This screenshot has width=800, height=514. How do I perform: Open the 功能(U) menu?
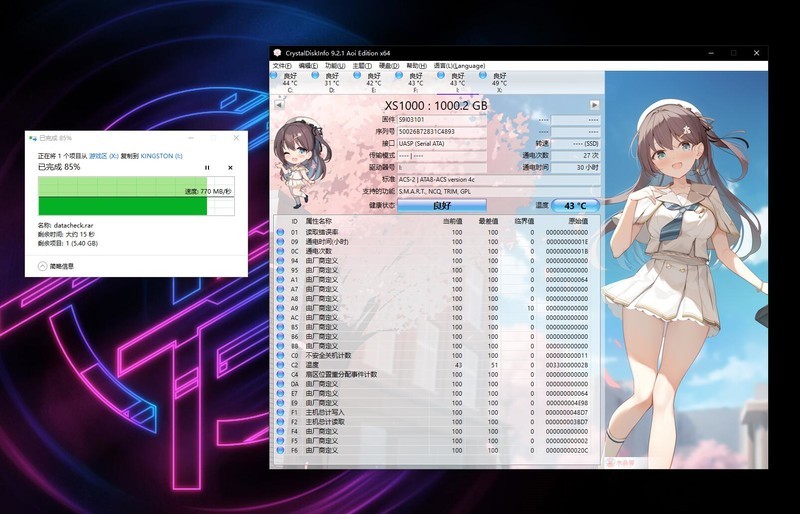[334, 65]
